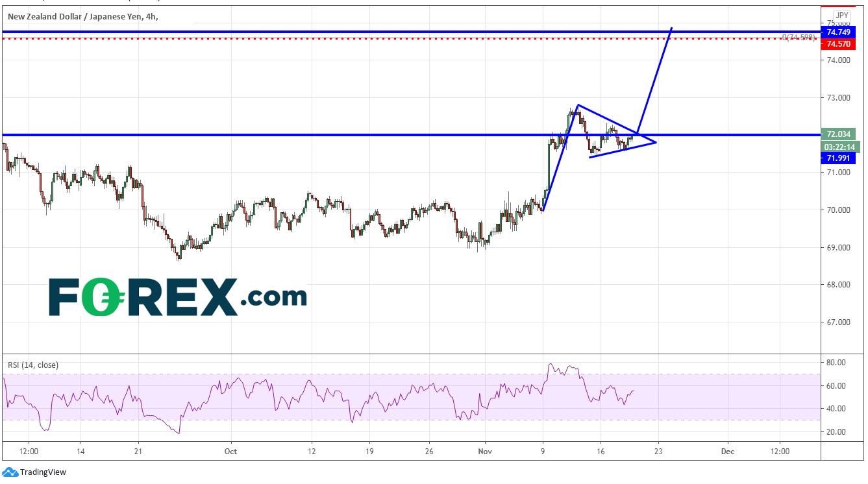Click the 03:22:14 countdown label
The height and width of the screenshot is (484, 868).
[x=840, y=147]
